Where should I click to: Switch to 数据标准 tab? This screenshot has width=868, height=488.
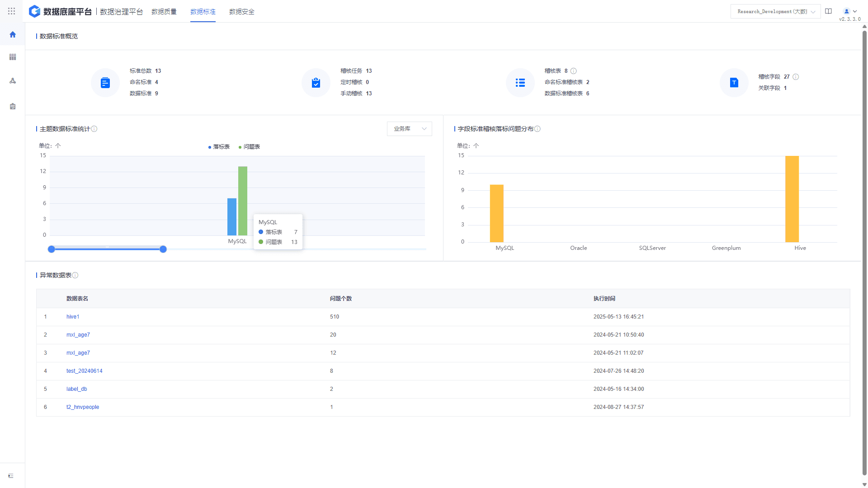tap(203, 12)
